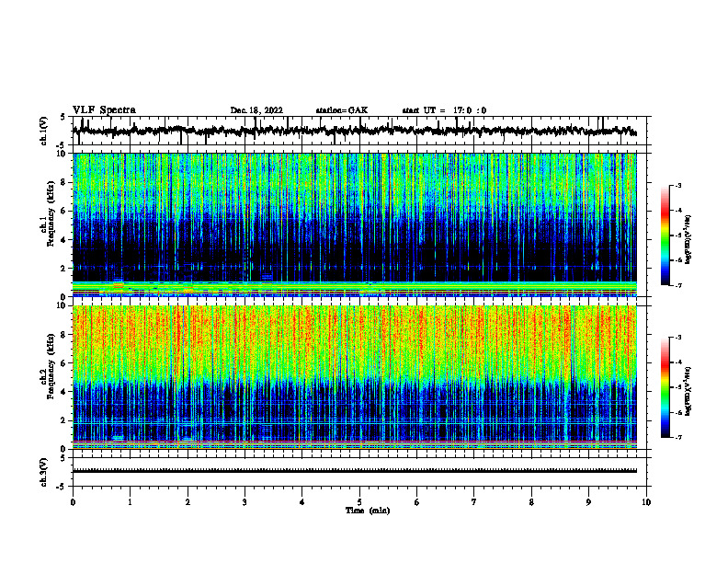Click the "-7" label on ch.2 colorbar
Viewport: 728px width, 563px height.
point(677,438)
